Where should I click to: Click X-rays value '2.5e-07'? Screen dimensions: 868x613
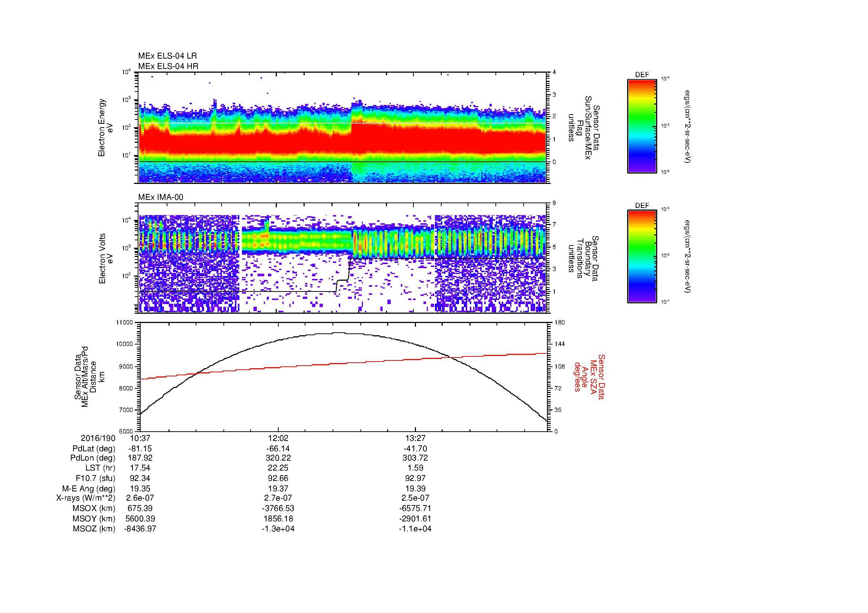(x=415, y=498)
